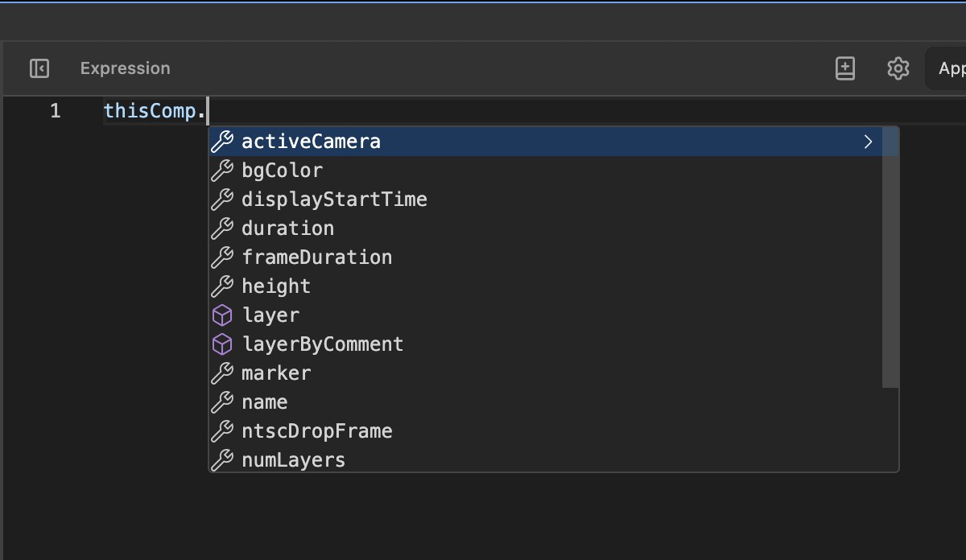Click the collapse panel icon top left
966x560 pixels.
tap(39, 68)
